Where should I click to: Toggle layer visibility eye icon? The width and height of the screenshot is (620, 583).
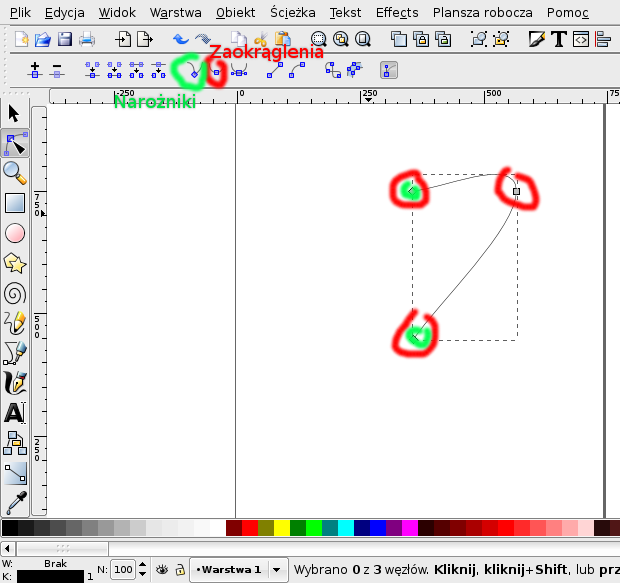(x=161, y=569)
